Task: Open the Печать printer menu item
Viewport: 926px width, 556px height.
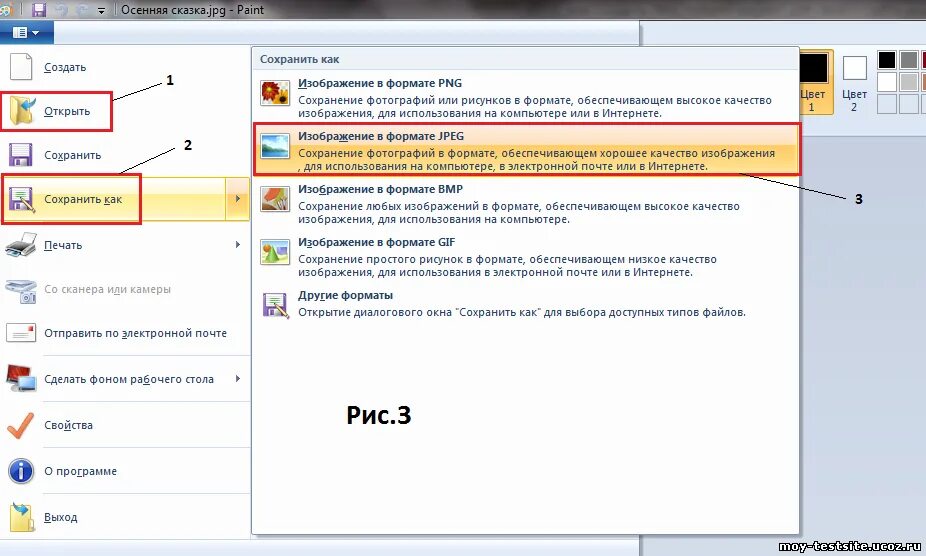Action: [x=125, y=245]
